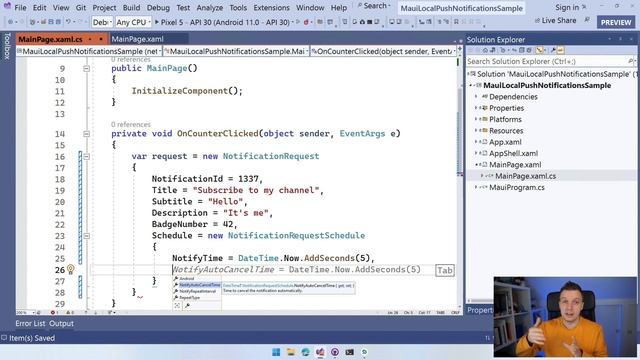Viewport: 640px width, 360px height.
Task: Select MainPage.xaml in Solution Explorer
Action: click(x=515, y=165)
